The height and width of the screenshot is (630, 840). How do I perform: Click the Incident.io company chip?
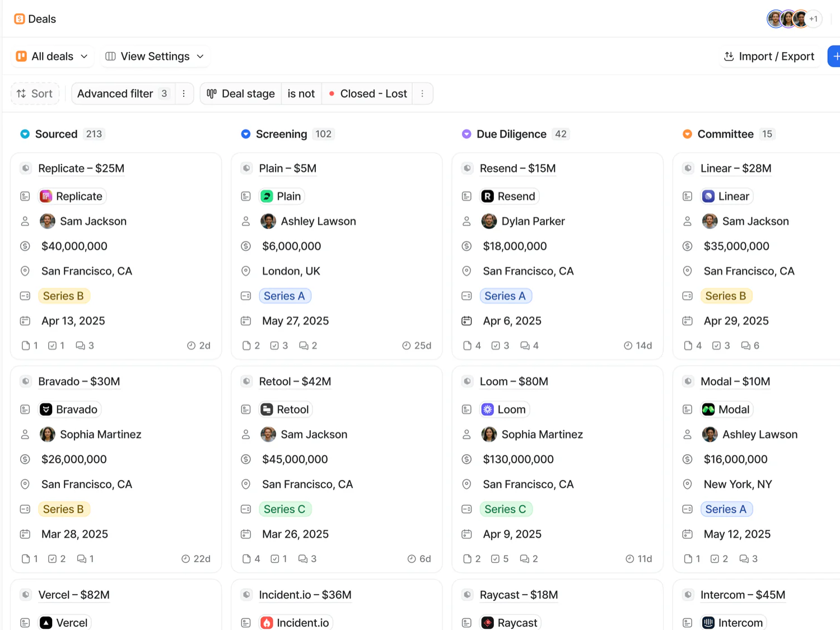(296, 623)
